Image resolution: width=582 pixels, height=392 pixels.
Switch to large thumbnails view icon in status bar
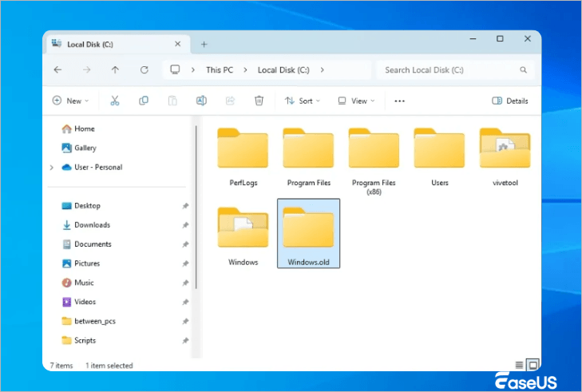pyautogui.click(x=533, y=366)
